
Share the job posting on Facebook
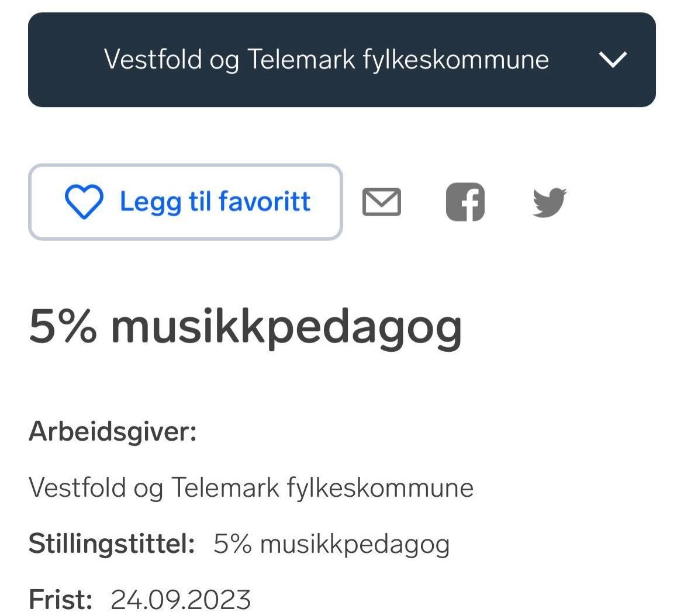(465, 202)
